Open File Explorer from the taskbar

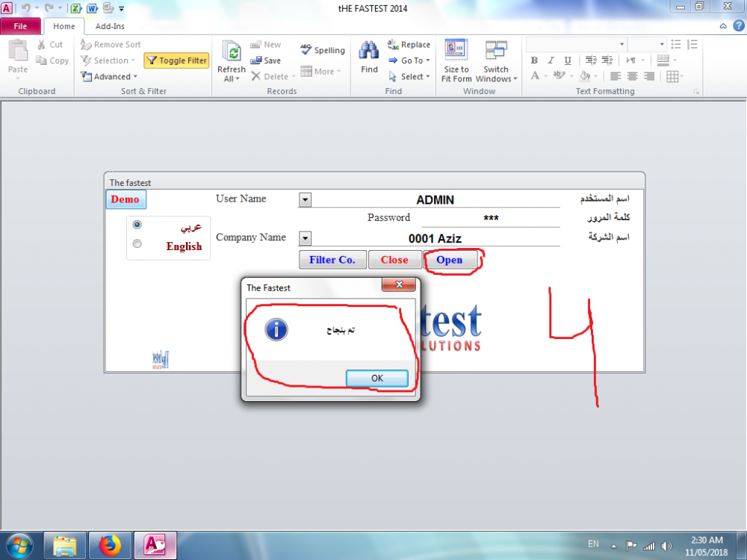pyautogui.click(x=65, y=546)
